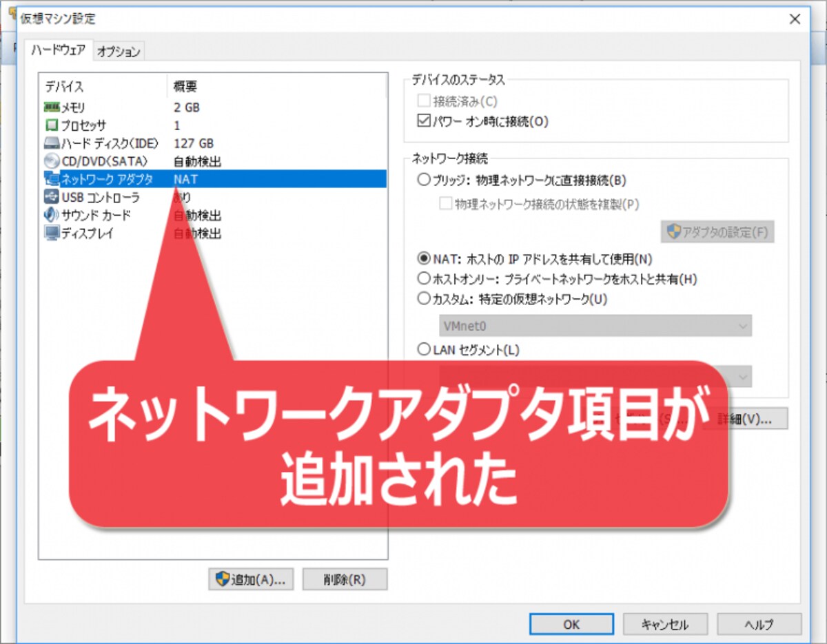Select the サウンド カード speaker icon
The width and height of the screenshot is (827, 644).
click(x=52, y=215)
